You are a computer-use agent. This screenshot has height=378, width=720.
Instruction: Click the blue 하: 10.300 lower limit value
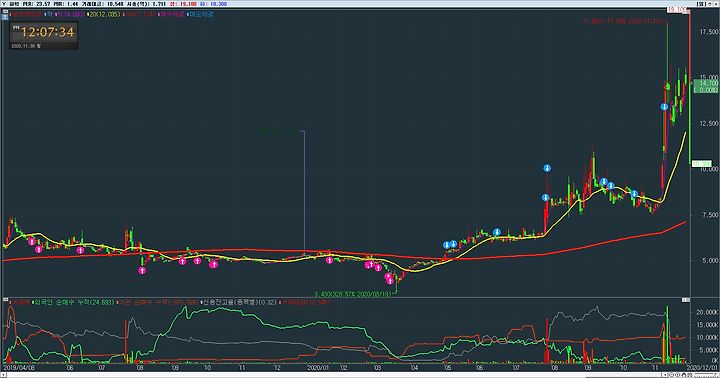point(213,4)
